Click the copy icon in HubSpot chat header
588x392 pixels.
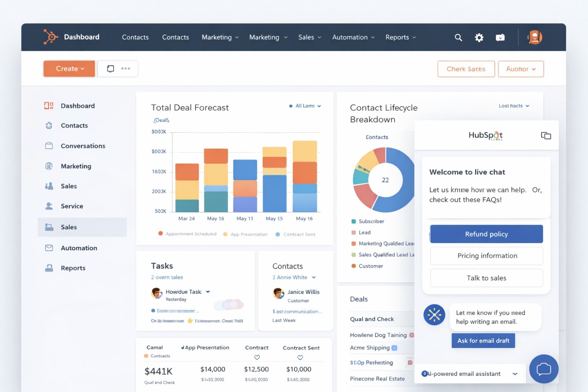pyautogui.click(x=546, y=135)
